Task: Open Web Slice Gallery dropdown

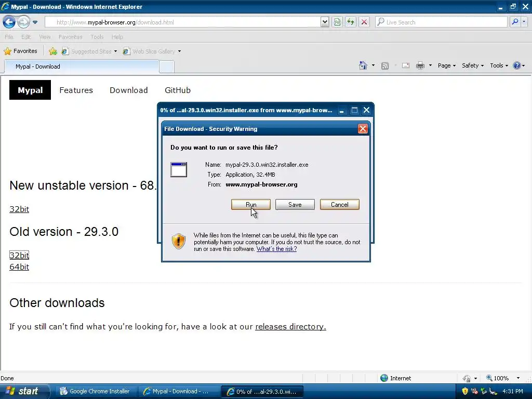Action: tap(152, 51)
